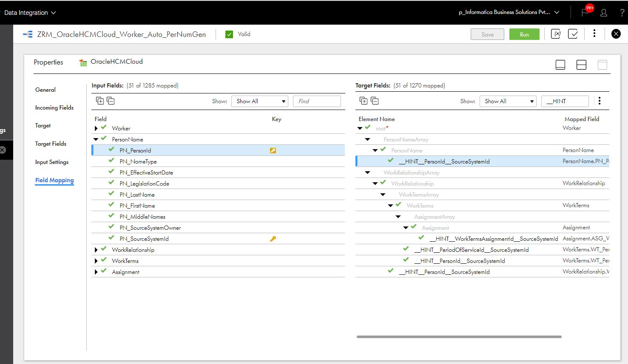628x364 pixels.
Task: Click green check beside PN_LastName
Action: coord(111,193)
